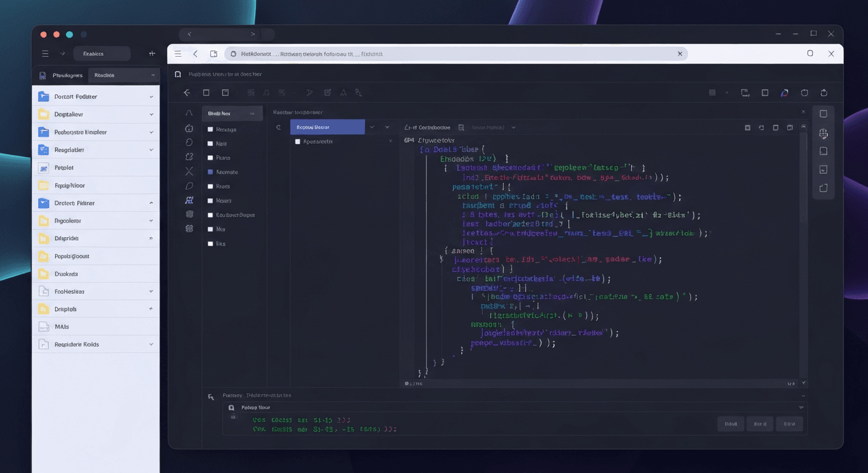
Task: Click the back arrow in the devtools toolbar
Action: [x=186, y=92]
